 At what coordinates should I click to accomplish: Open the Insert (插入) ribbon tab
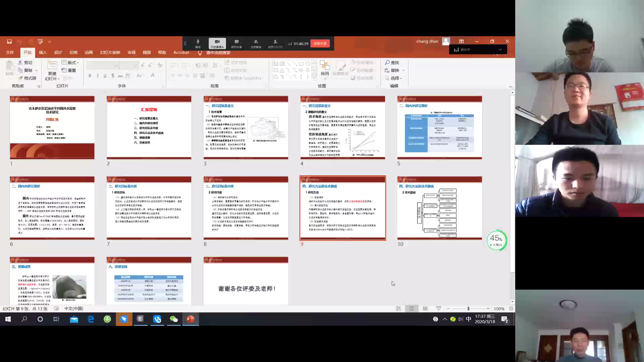point(43,53)
